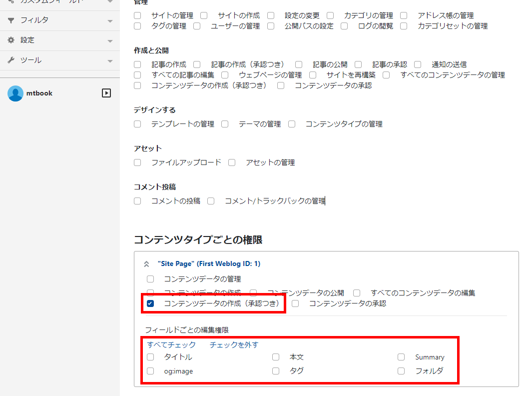The width and height of the screenshot is (532, 396).
Task: Tick the コンテンツデータの管理 checkbox in Site Page
Action: pyautogui.click(x=150, y=279)
